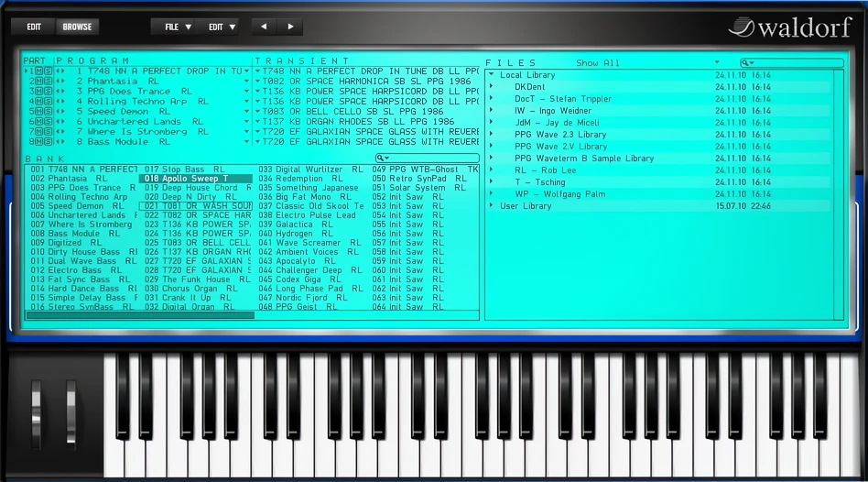This screenshot has width=868, height=482.
Task: Click program step arrows on Where Is Stromberg row
Action: pos(60,131)
